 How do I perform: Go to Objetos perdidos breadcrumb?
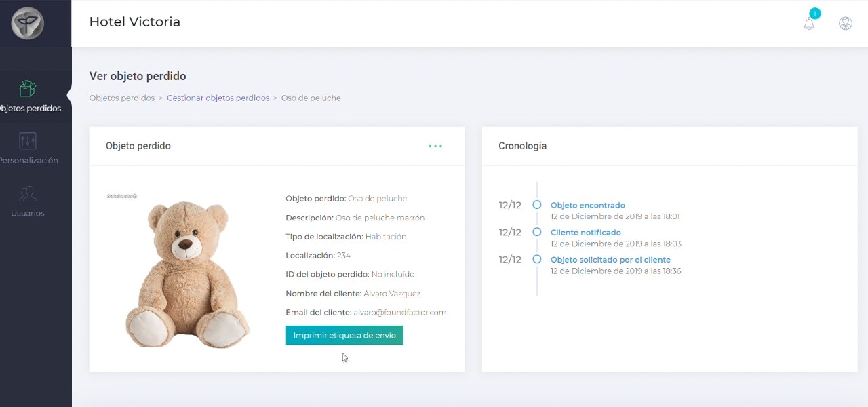tap(122, 98)
